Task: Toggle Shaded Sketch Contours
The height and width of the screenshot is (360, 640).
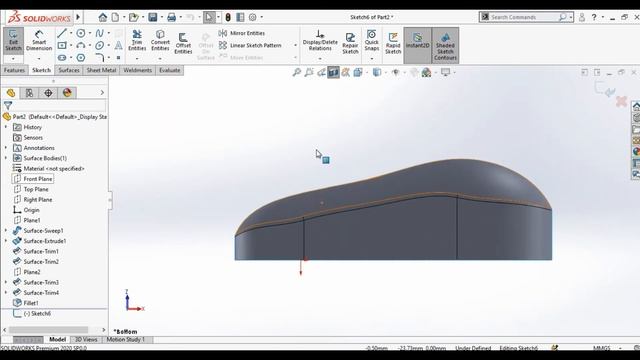Action: coord(445,45)
